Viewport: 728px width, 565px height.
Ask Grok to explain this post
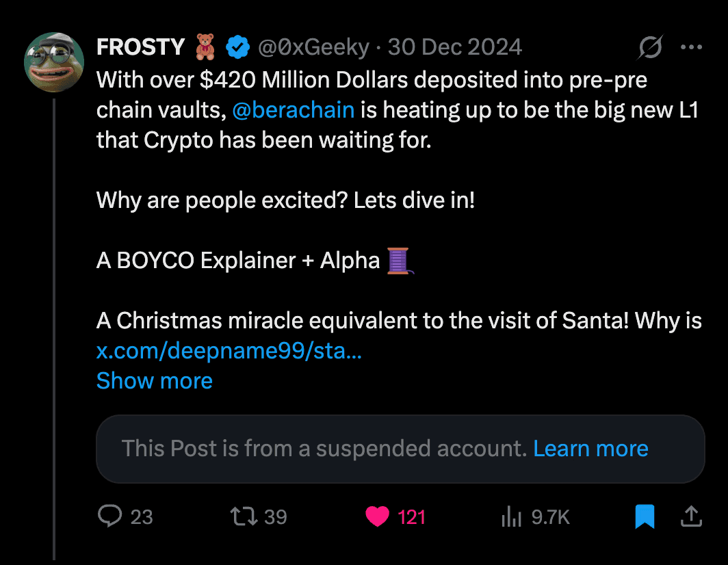pyautogui.click(x=649, y=47)
